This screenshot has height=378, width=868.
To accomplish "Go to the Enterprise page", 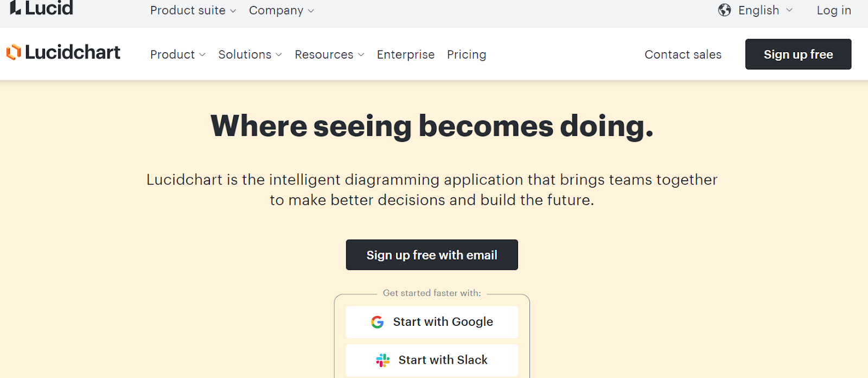I will [x=405, y=55].
